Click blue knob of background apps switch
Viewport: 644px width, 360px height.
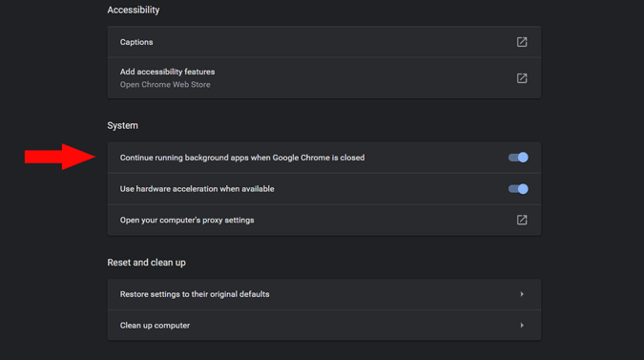[x=523, y=158]
